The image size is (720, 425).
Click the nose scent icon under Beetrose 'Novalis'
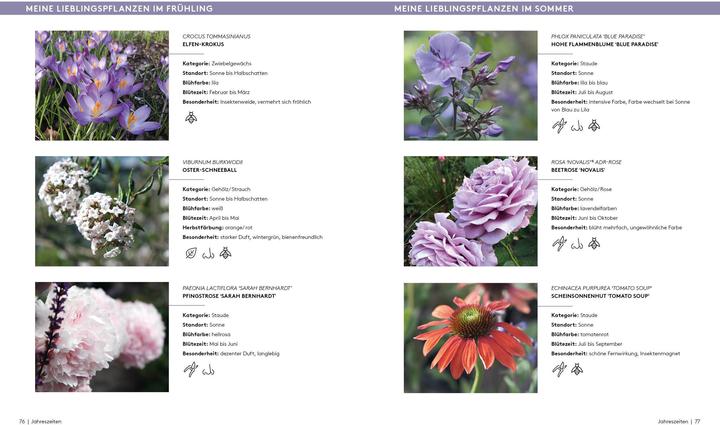[x=577, y=244]
